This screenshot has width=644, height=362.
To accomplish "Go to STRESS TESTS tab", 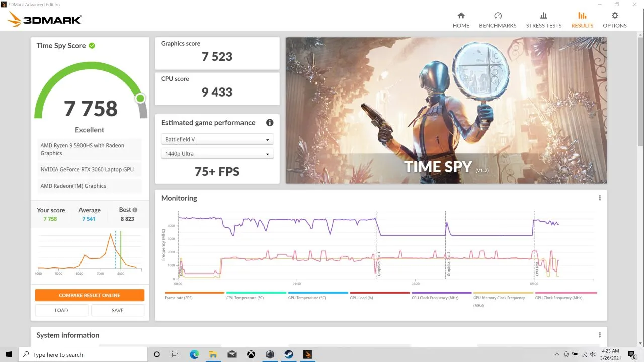I will pyautogui.click(x=544, y=20).
